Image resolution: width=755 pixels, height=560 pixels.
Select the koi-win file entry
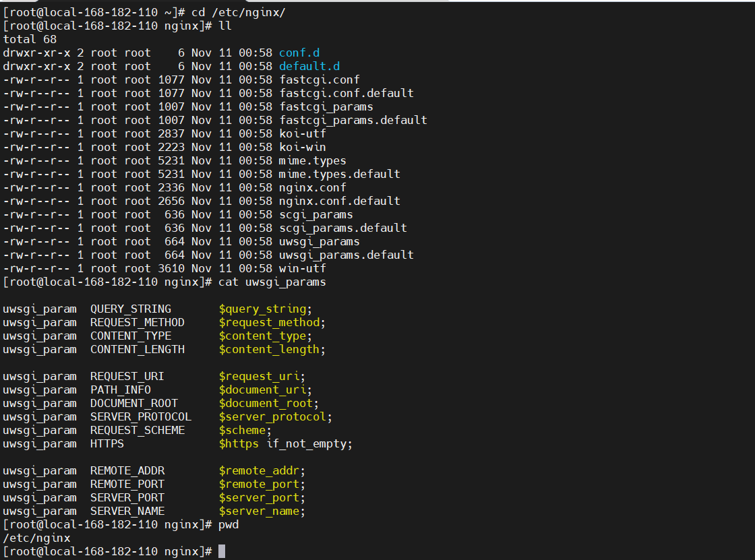point(303,148)
